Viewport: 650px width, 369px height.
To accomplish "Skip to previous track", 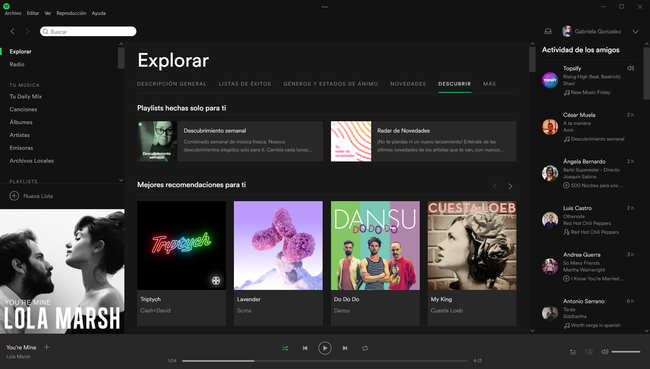I will tap(305, 348).
